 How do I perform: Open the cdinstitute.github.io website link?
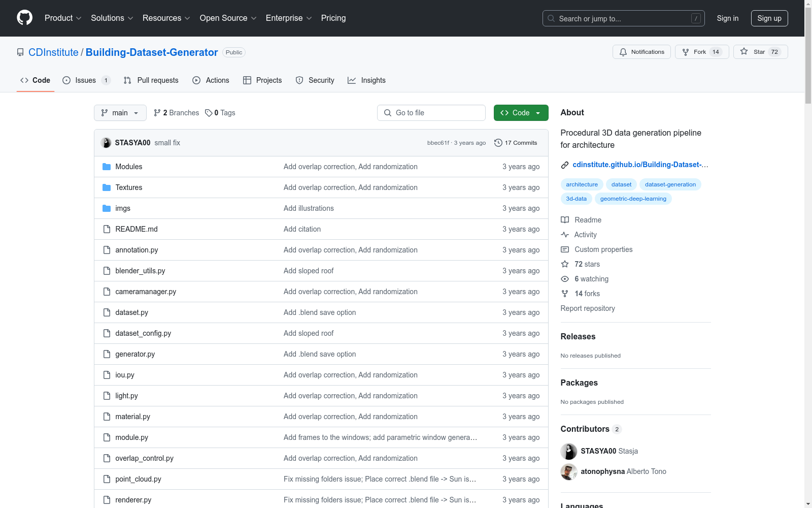coord(640,165)
